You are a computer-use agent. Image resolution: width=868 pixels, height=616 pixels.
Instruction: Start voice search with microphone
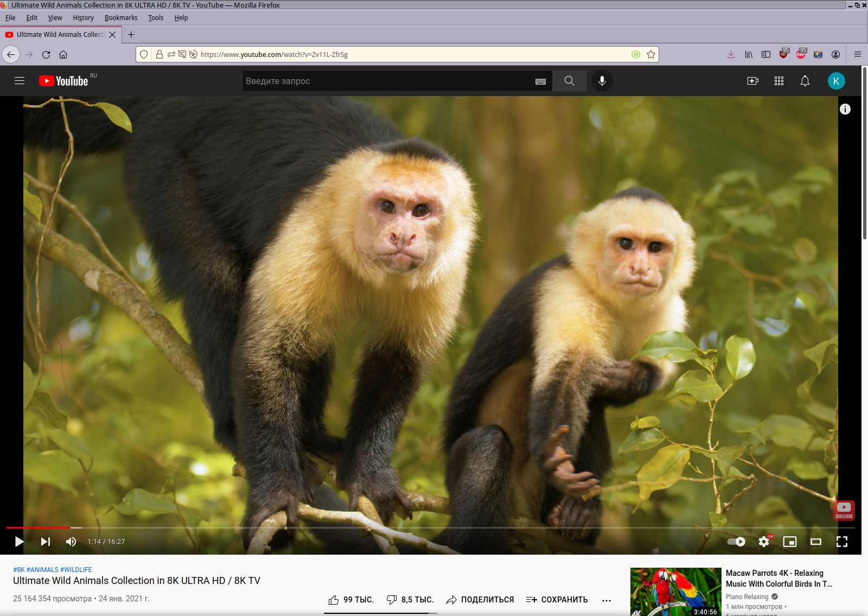click(x=602, y=81)
